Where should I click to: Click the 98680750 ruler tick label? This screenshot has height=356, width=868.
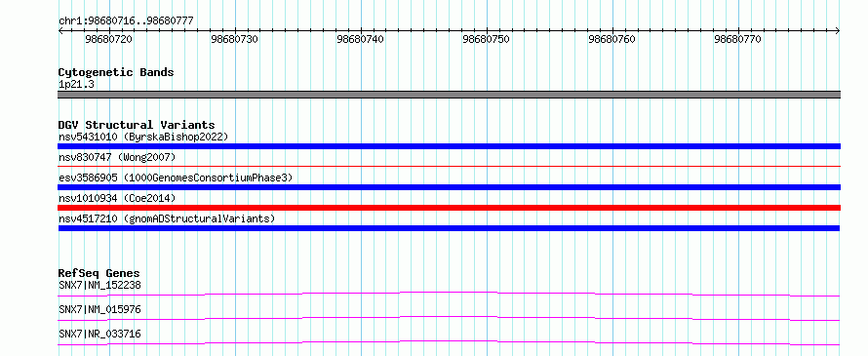coord(487,39)
